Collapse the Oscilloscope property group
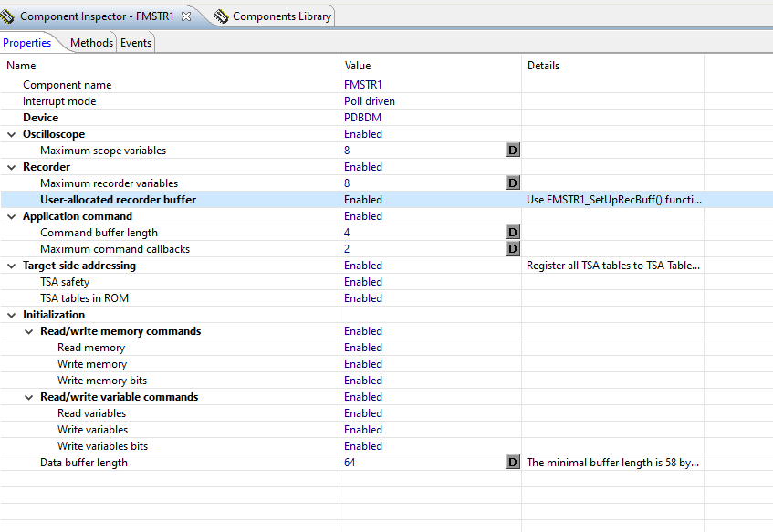Image resolution: width=773 pixels, height=532 pixels. (11, 134)
